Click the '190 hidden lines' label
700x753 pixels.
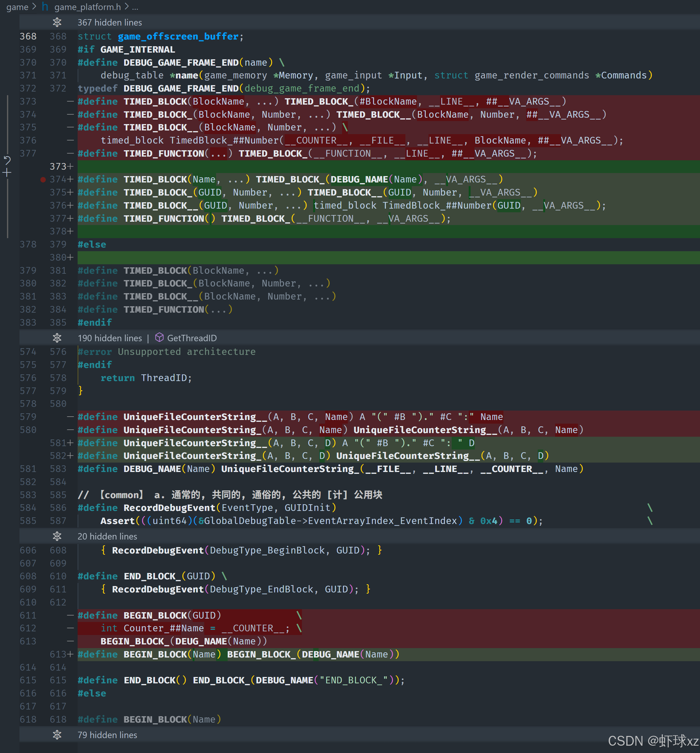pos(110,338)
